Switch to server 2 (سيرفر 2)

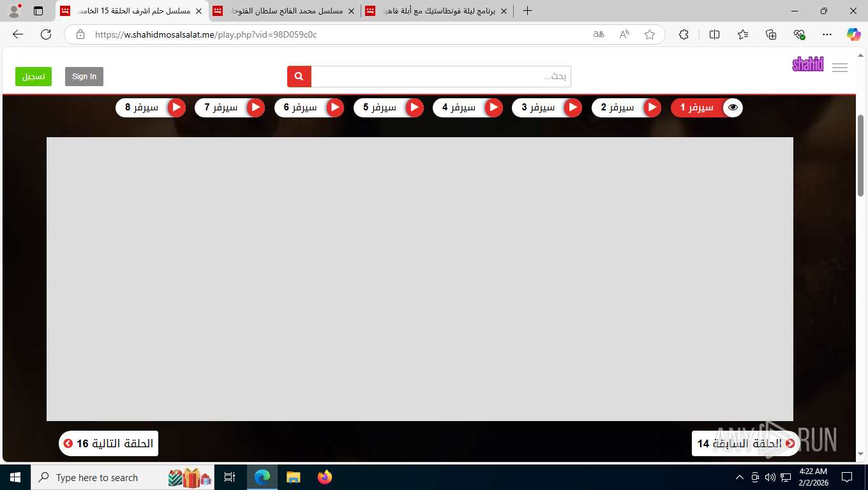tap(627, 107)
